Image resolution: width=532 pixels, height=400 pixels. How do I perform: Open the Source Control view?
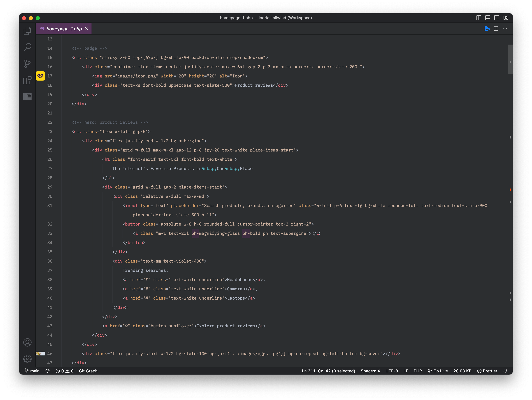pyautogui.click(x=27, y=64)
